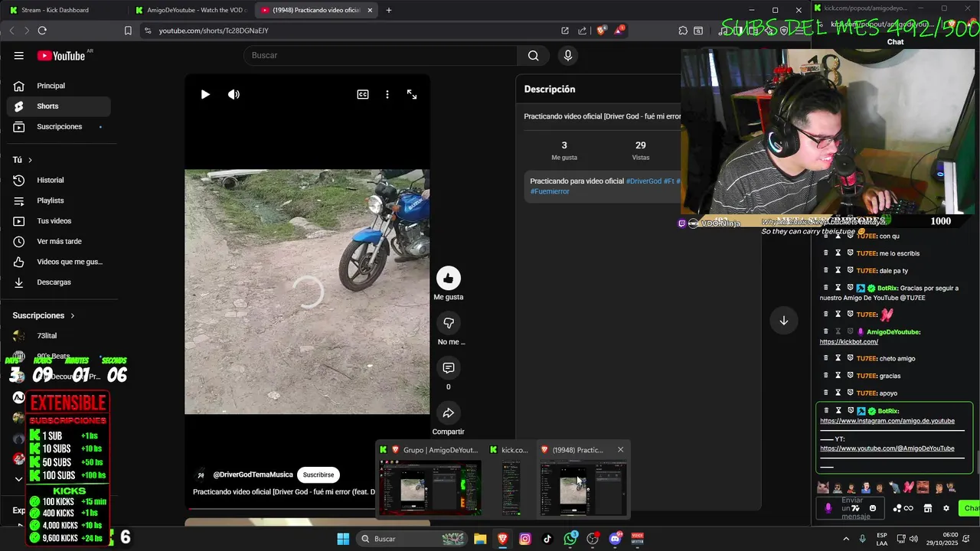Toggle closed captions on the Short

[363, 94]
